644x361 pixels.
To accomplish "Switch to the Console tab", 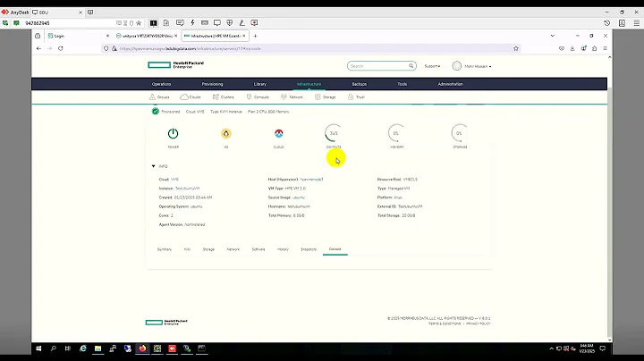I will click(335, 249).
